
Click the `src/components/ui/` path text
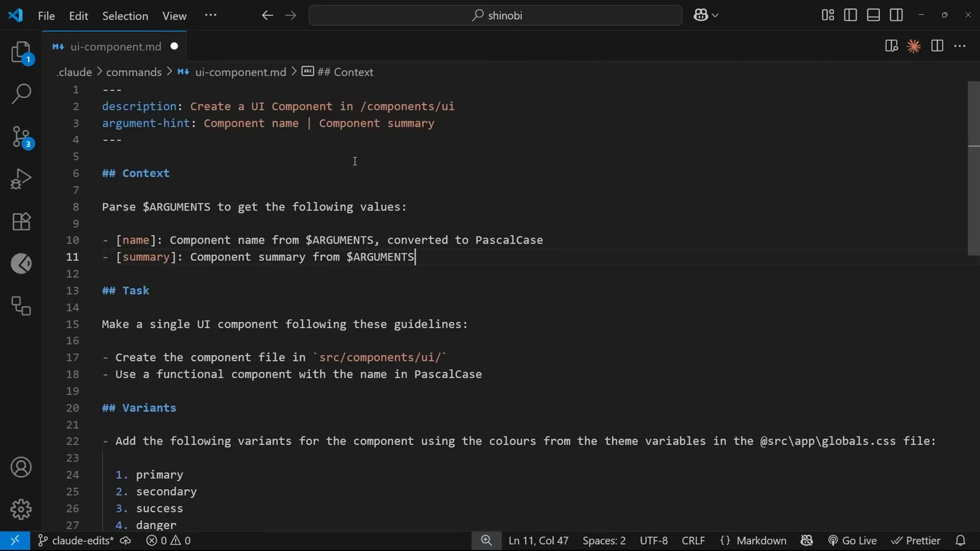[x=380, y=358]
